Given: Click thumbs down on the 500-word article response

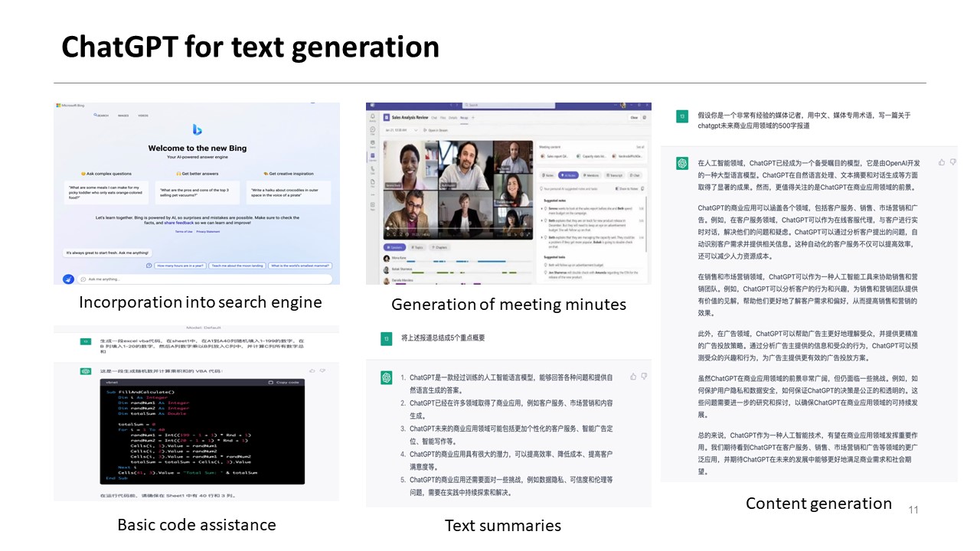Looking at the screenshot, I should [952, 162].
